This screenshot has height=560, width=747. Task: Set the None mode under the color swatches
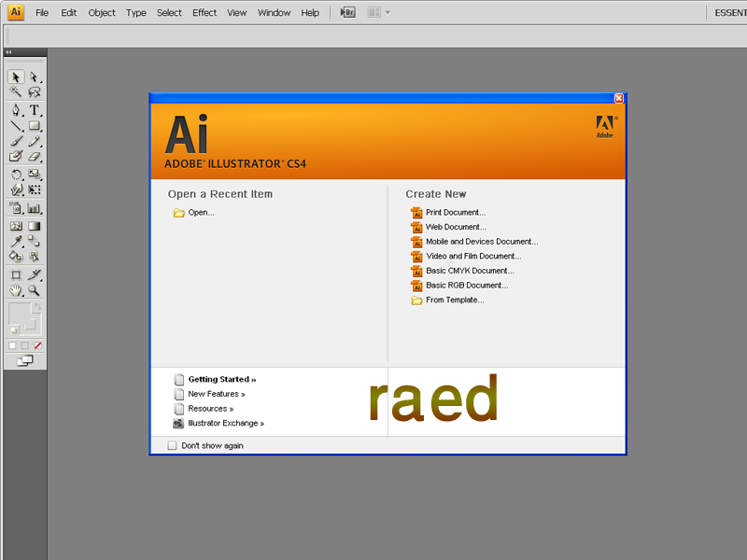click(38, 345)
